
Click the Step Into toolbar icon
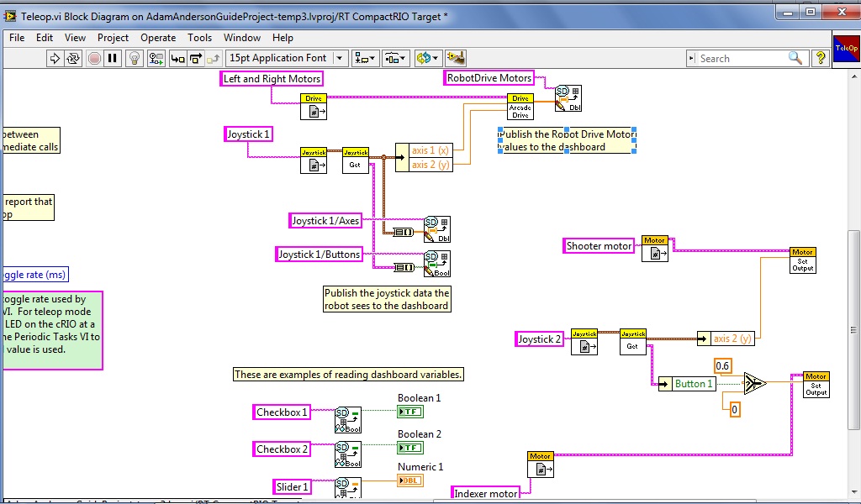coord(177,58)
